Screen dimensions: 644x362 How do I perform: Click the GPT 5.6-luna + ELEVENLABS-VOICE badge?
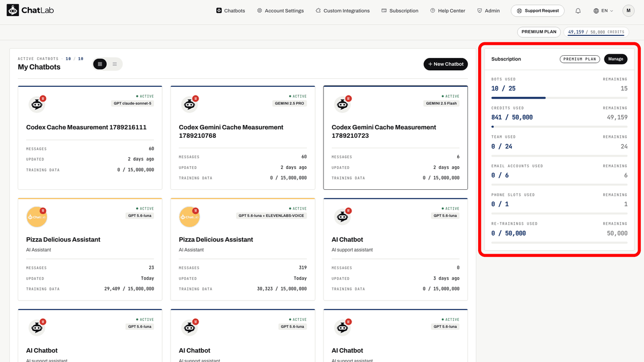point(271,216)
